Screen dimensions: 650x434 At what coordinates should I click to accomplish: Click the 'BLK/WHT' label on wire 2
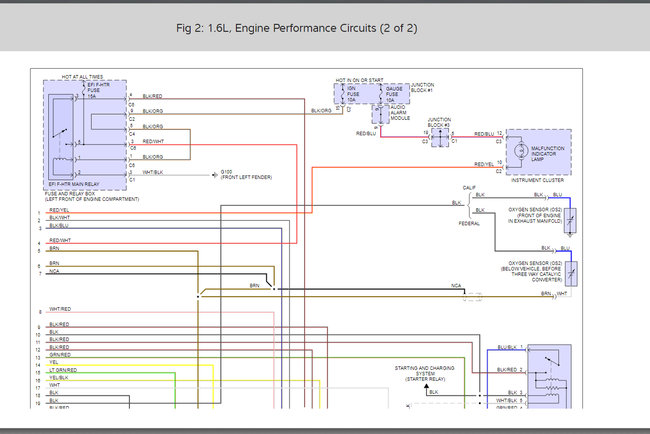click(60, 218)
